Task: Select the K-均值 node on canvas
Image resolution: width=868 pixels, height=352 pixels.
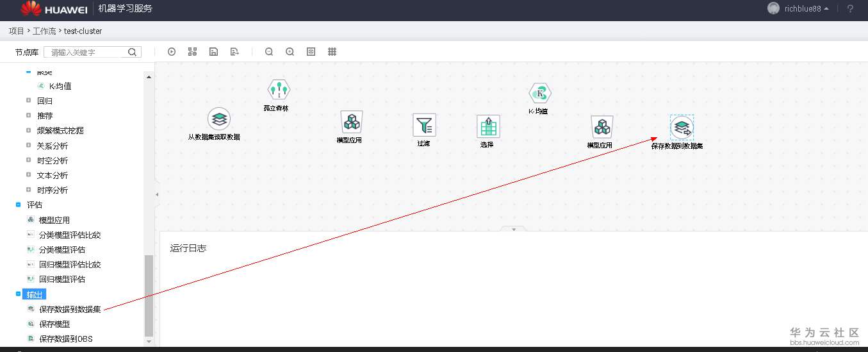Action: coord(540,94)
